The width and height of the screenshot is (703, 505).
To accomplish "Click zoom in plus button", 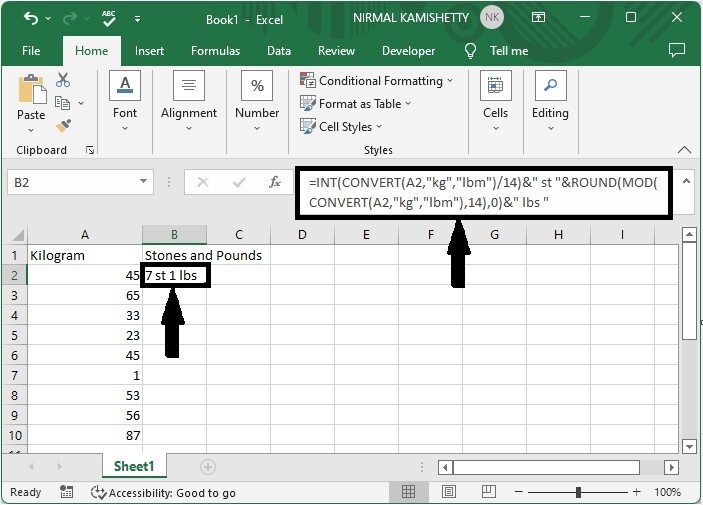I will click(636, 492).
